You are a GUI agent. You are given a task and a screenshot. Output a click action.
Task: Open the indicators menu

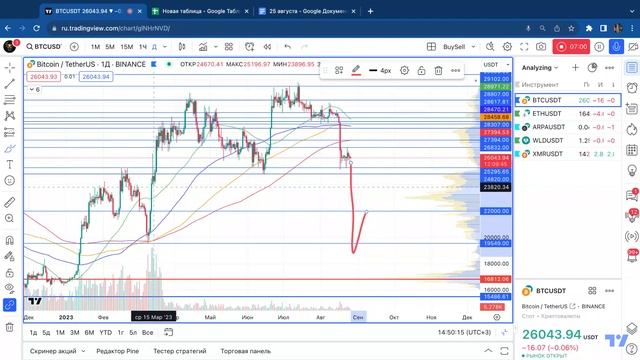203,47
